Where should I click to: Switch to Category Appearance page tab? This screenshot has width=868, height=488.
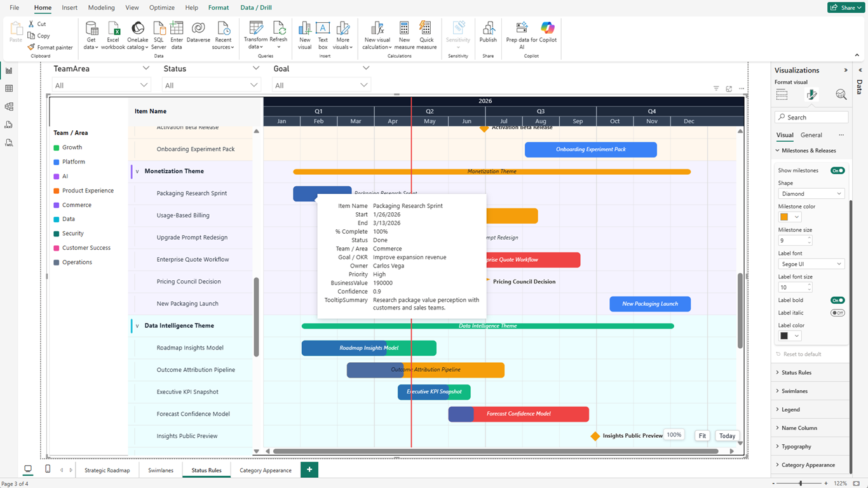click(266, 470)
